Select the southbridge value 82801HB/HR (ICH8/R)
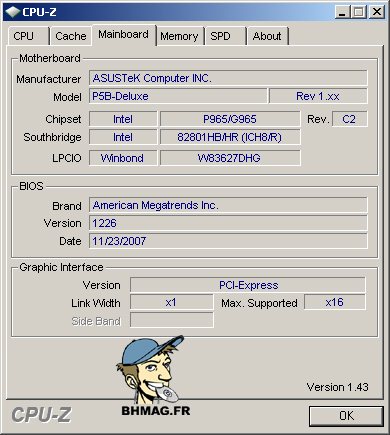This screenshot has width=390, height=435. (230, 137)
